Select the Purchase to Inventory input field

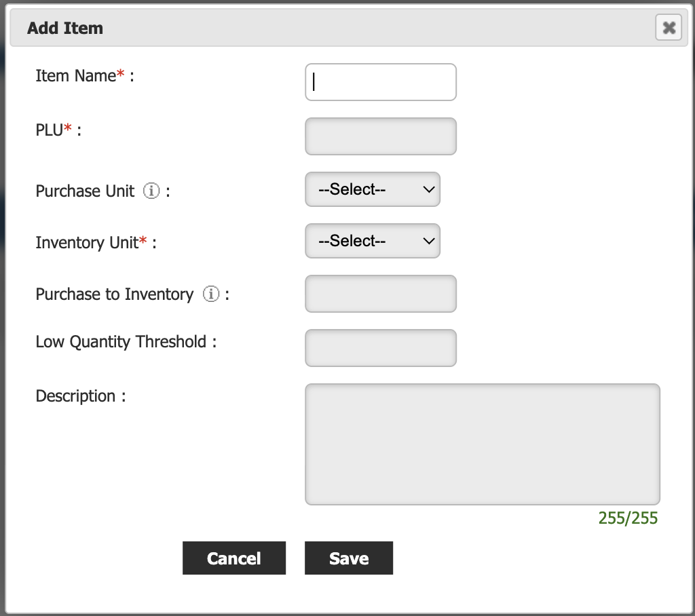(380, 294)
